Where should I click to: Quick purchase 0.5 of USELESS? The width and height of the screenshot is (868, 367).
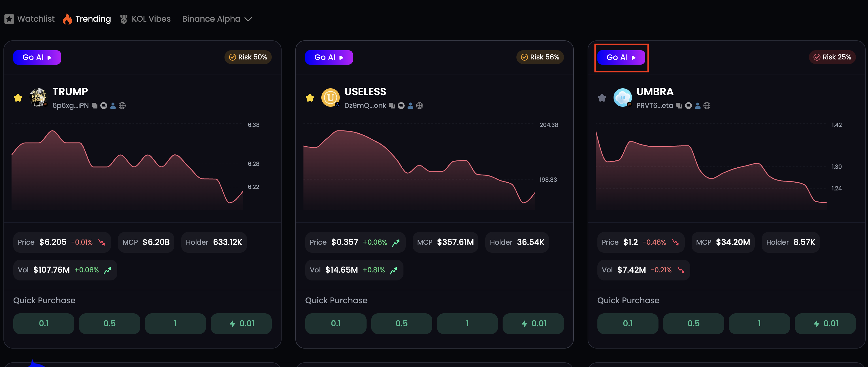[x=401, y=323]
